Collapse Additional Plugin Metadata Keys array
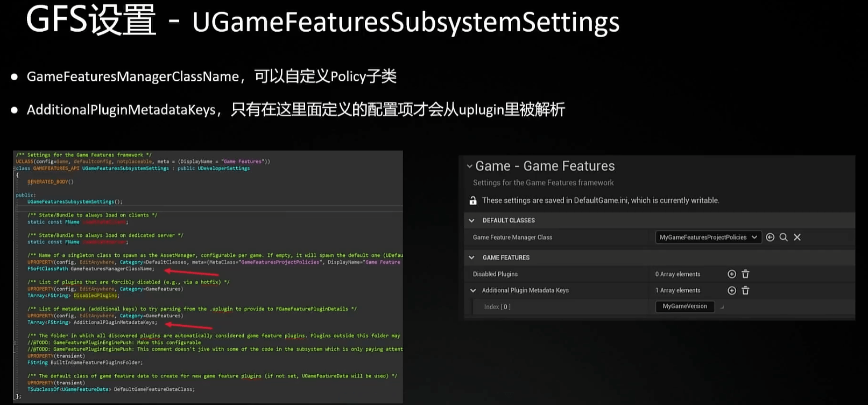 [x=473, y=291]
